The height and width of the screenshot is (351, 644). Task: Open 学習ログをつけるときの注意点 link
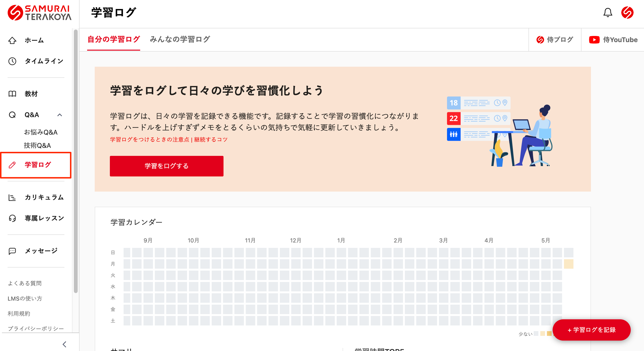tap(149, 140)
